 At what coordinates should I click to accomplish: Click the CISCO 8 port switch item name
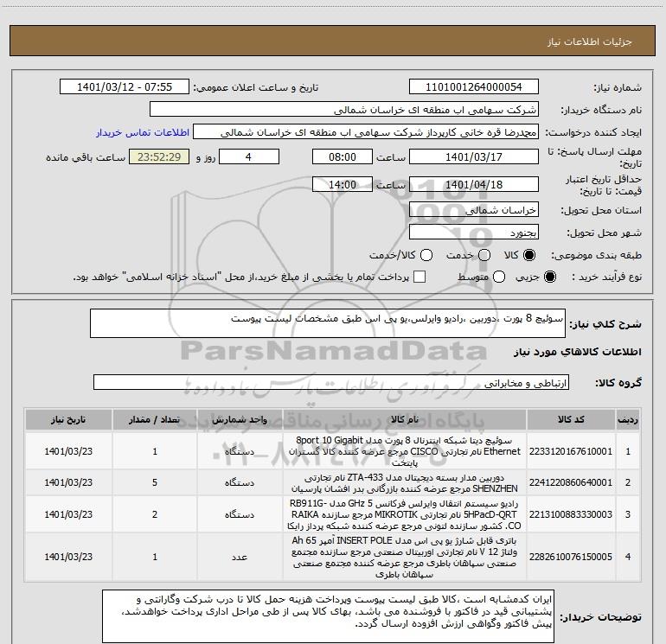click(x=405, y=451)
